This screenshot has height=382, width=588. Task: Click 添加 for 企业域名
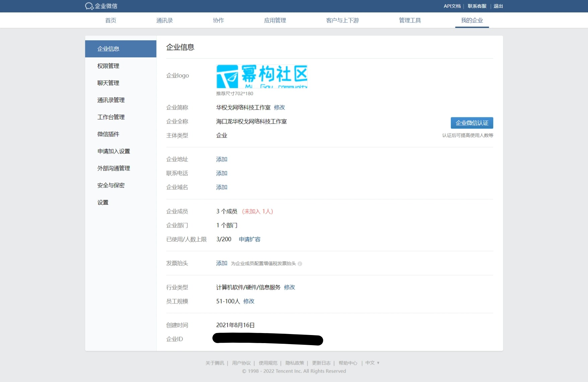coord(221,187)
